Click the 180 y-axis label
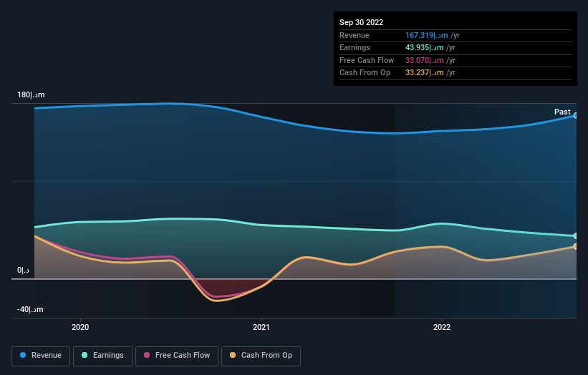 31,94
